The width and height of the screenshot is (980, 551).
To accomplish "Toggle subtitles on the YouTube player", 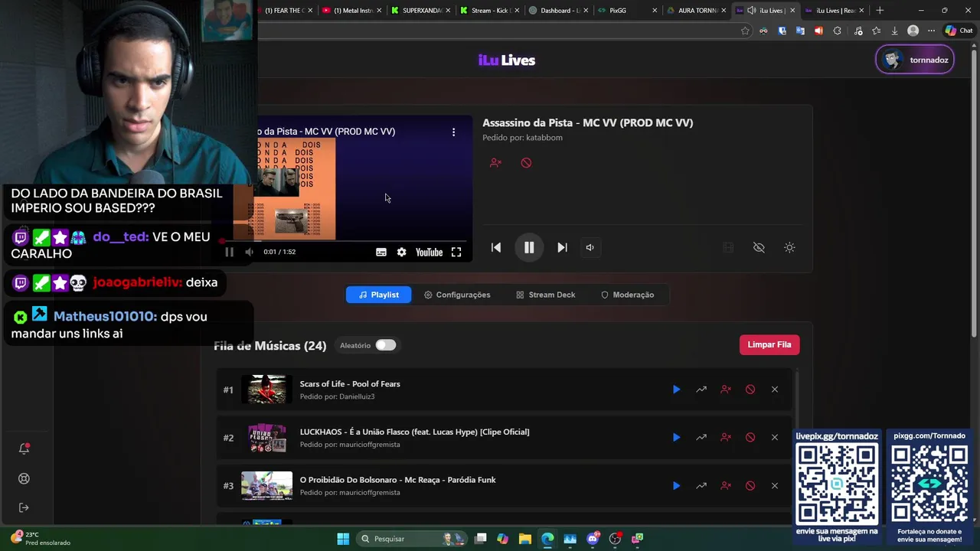I will tap(381, 252).
